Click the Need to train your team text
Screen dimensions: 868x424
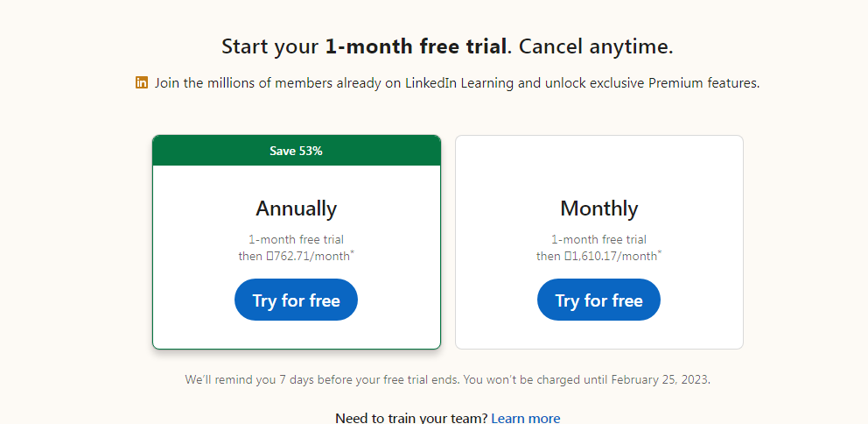coord(411,418)
